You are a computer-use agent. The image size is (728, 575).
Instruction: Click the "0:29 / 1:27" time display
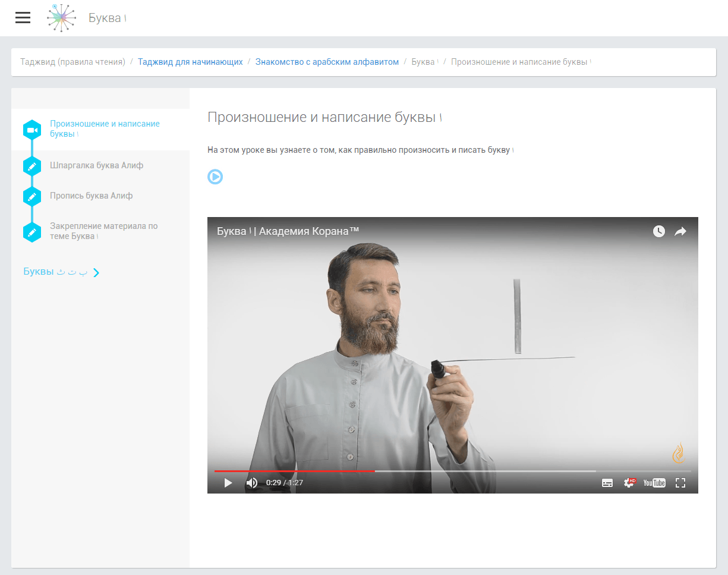[285, 483]
